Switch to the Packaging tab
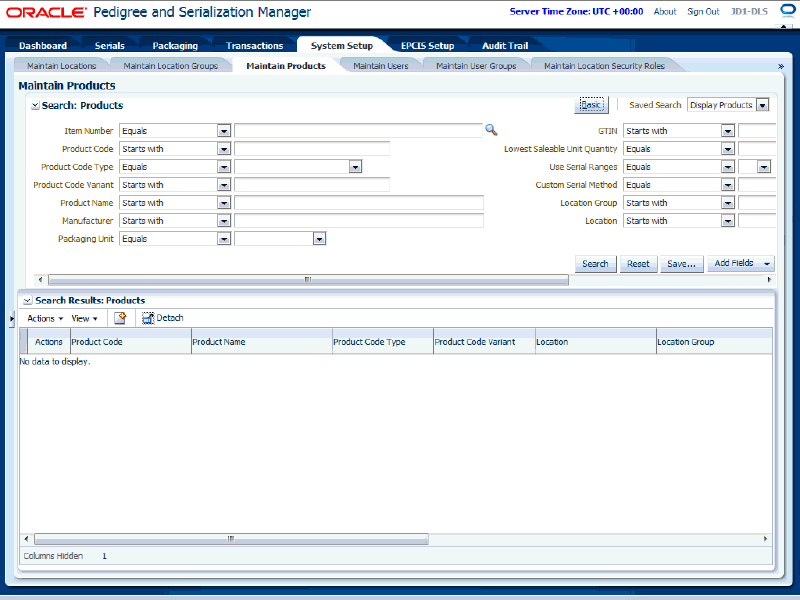 pyautogui.click(x=175, y=45)
